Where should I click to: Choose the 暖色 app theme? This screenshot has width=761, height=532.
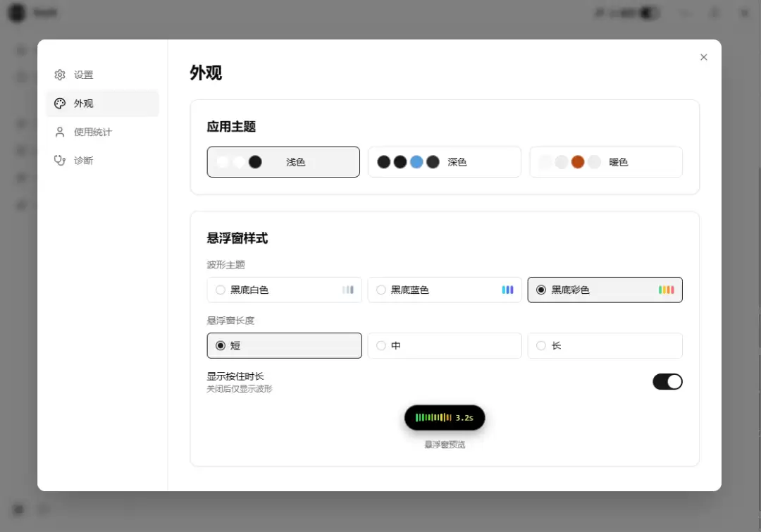pyautogui.click(x=606, y=162)
